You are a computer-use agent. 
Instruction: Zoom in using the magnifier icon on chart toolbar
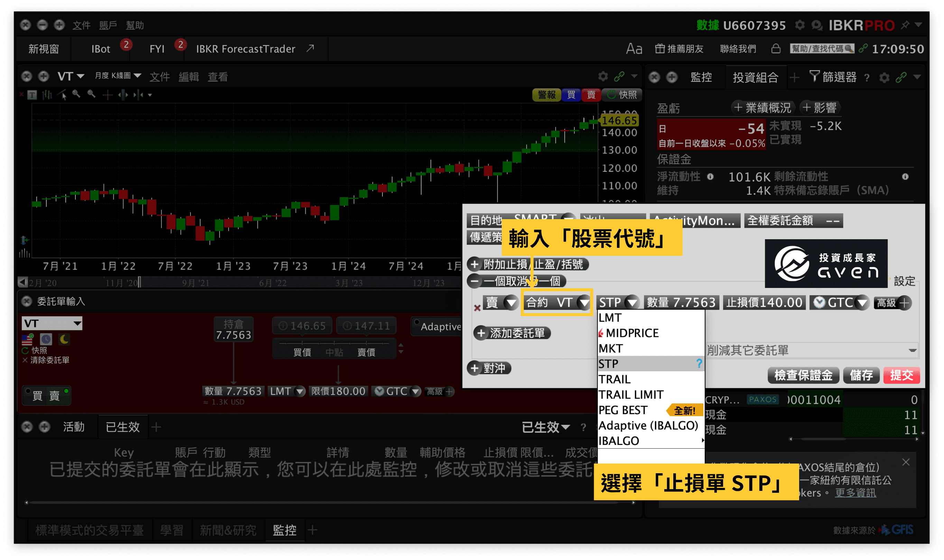(76, 95)
